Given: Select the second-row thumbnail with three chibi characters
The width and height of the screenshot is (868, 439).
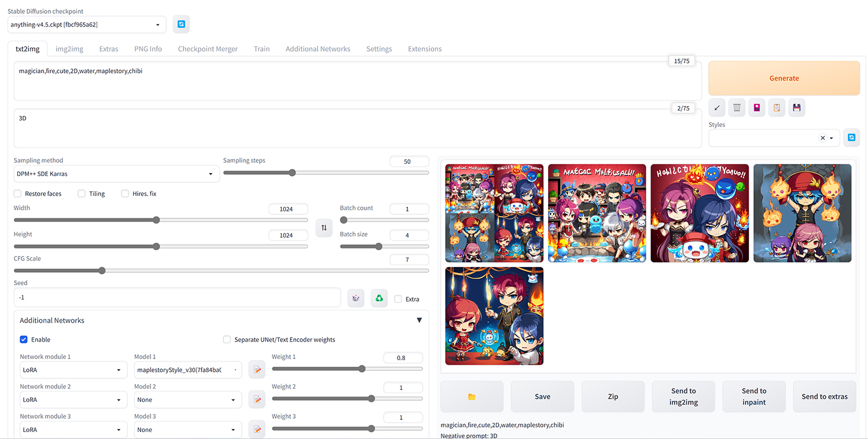Looking at the screenshot, I should coord(494,316).
